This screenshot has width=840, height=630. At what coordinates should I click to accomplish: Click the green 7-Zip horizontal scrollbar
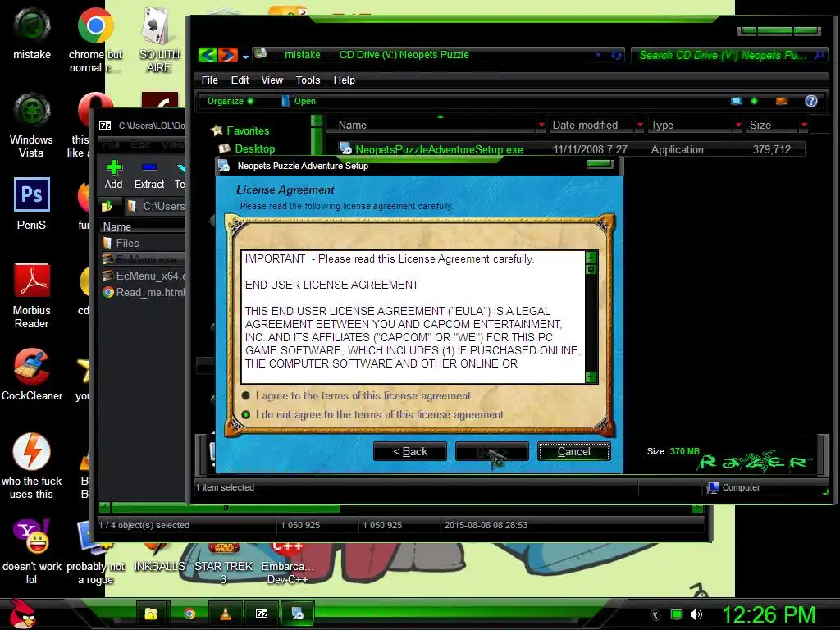225,508
